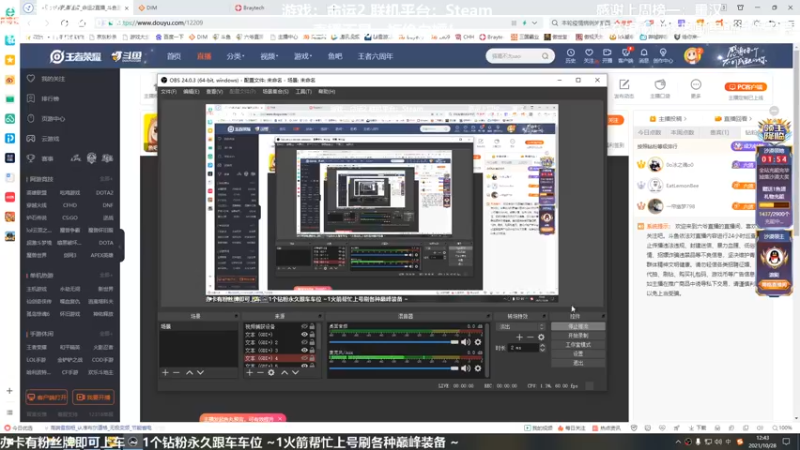This screenshot has height=450, width=800.
Task: Adjust microphone volume slider in mixer
Action: pos(394,368)
